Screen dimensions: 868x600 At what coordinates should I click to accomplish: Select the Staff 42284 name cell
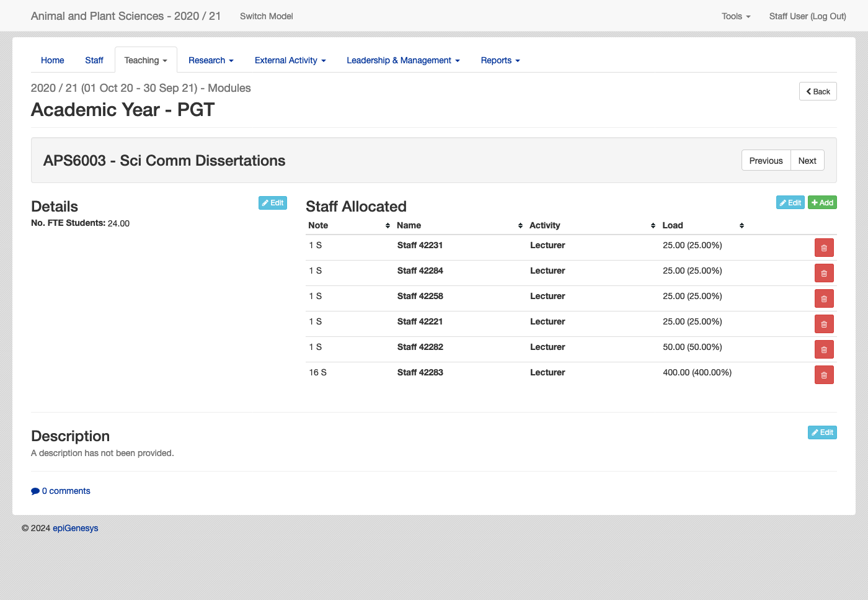pyautogui.click(x=420, y=271)
